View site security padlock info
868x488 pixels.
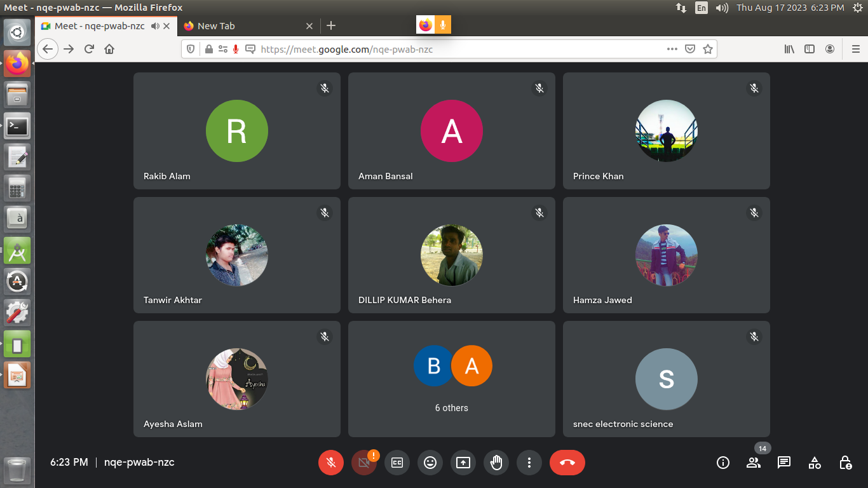208,49
